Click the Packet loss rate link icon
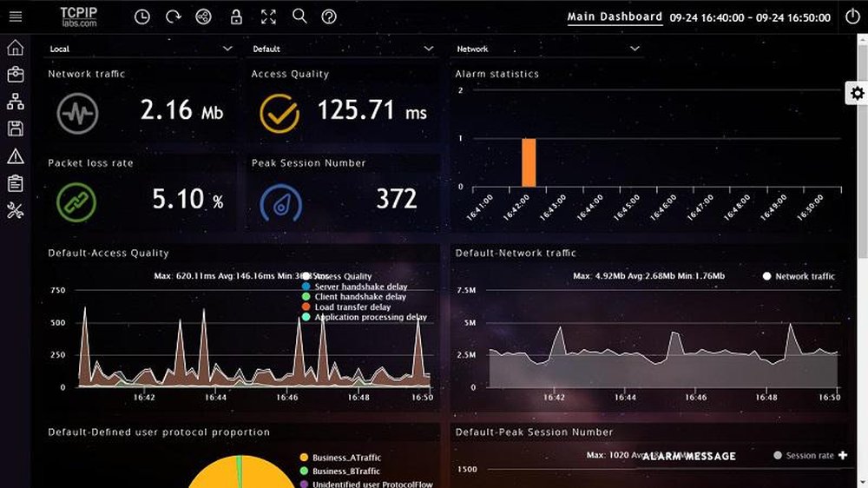868x488 pixels. [76, 202]
